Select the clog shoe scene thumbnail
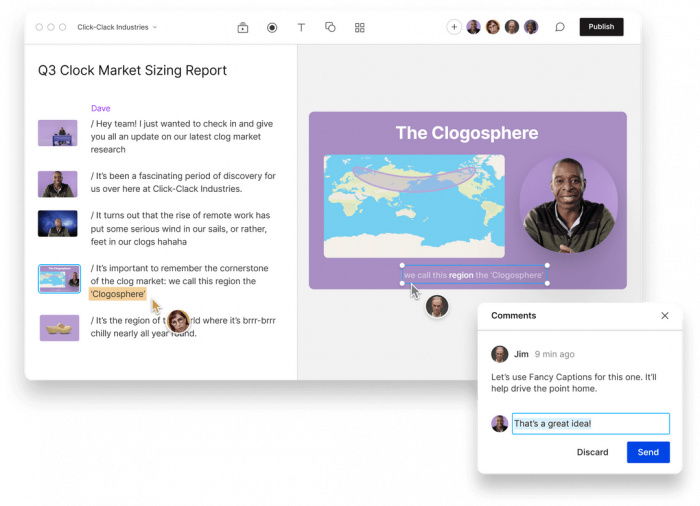 point(59,328)
